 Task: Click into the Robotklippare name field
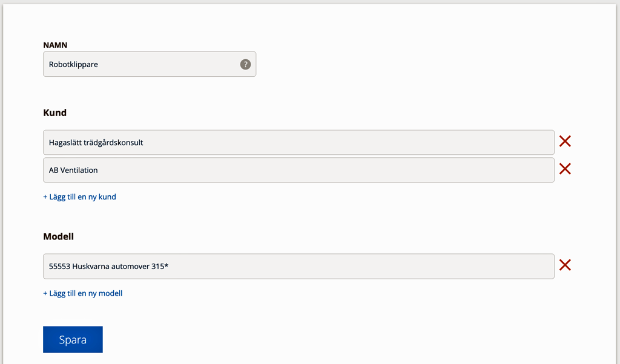pyautogui.click(x=150, y=64)
